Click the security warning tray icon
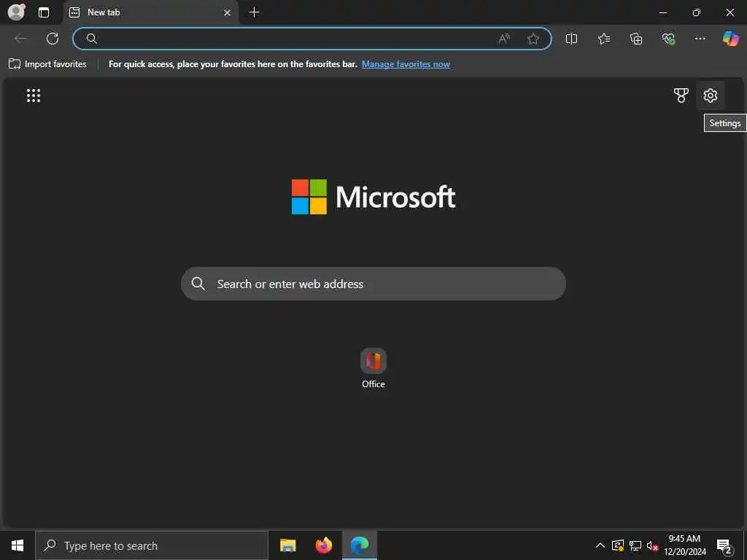This screenshot has height=560, width=747. tap(618, 545)
